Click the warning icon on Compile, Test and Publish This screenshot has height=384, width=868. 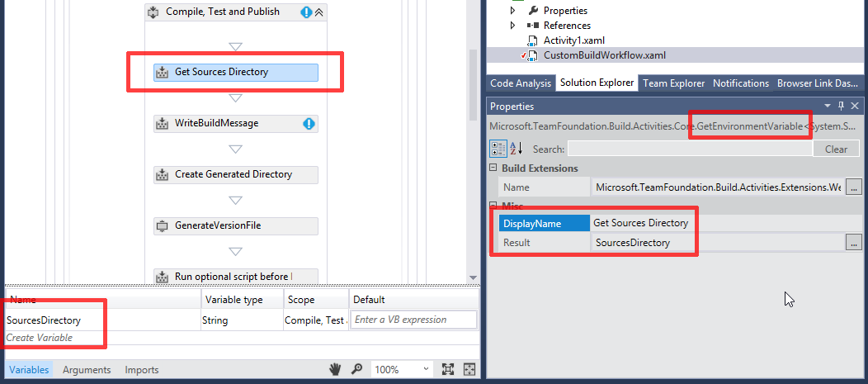[x=306, y=12]
